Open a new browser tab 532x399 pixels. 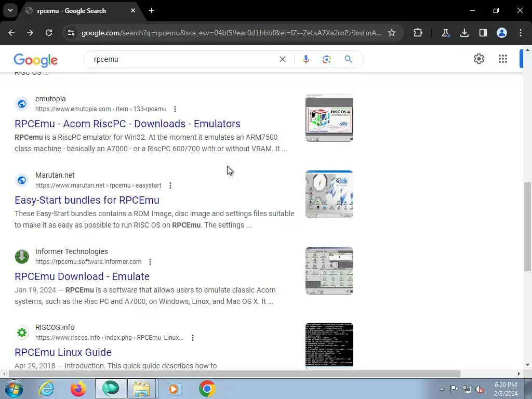click(x=152, y=10)
